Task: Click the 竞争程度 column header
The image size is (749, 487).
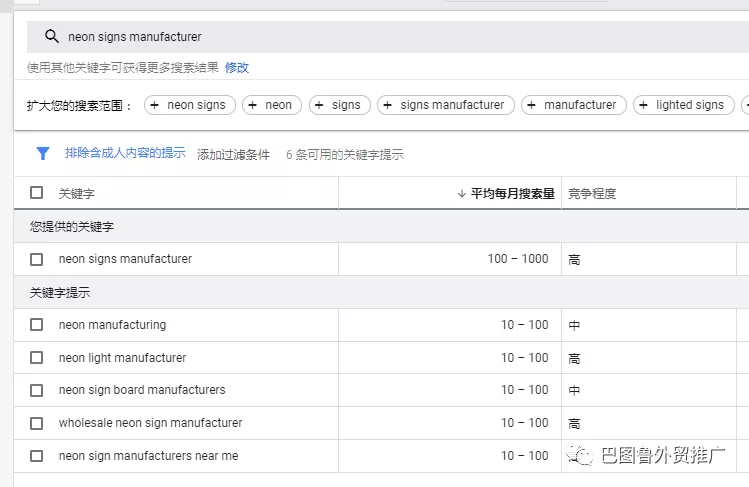Action: (592, 193)
